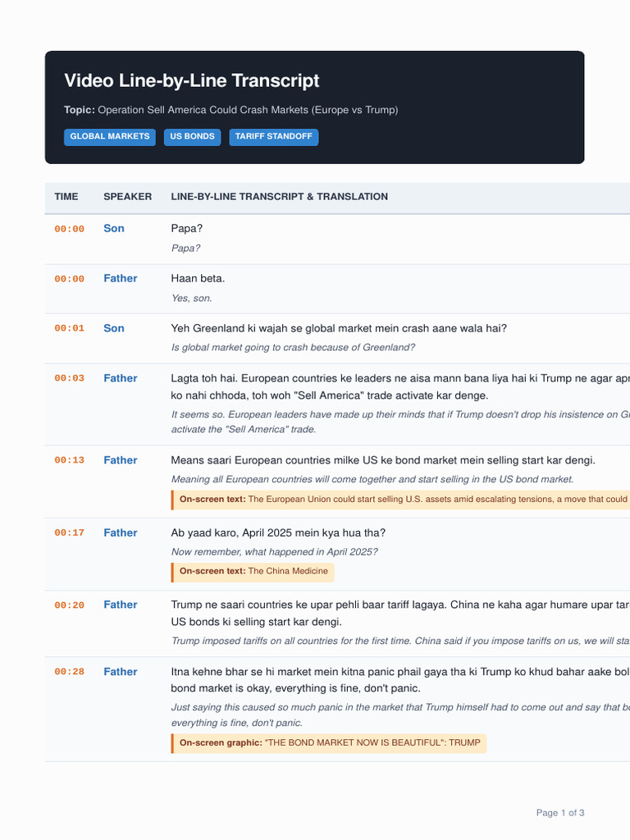The height and width of the screenshot is (840, 630).
Task: Click the TIME column header
Action: point(66,197)
